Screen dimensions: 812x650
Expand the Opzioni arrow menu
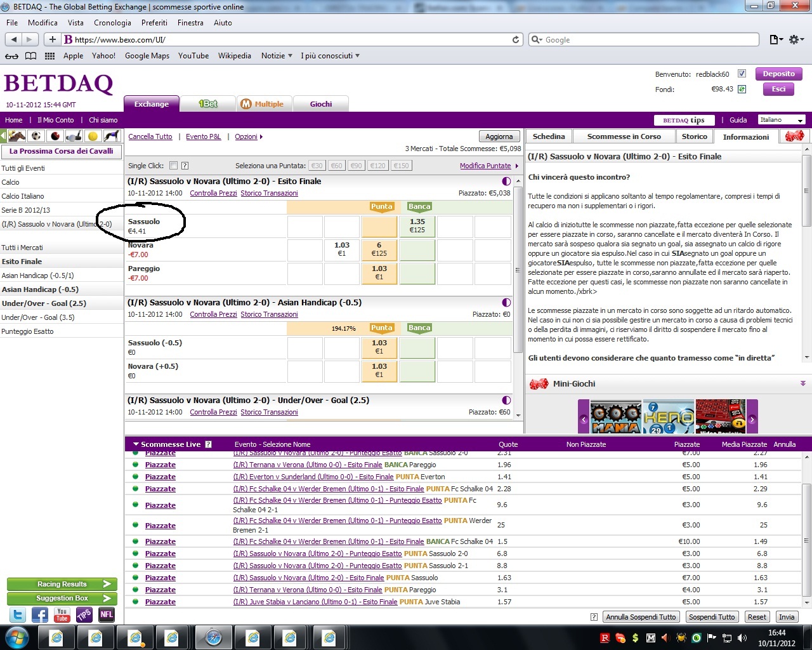tap(261, 136)
